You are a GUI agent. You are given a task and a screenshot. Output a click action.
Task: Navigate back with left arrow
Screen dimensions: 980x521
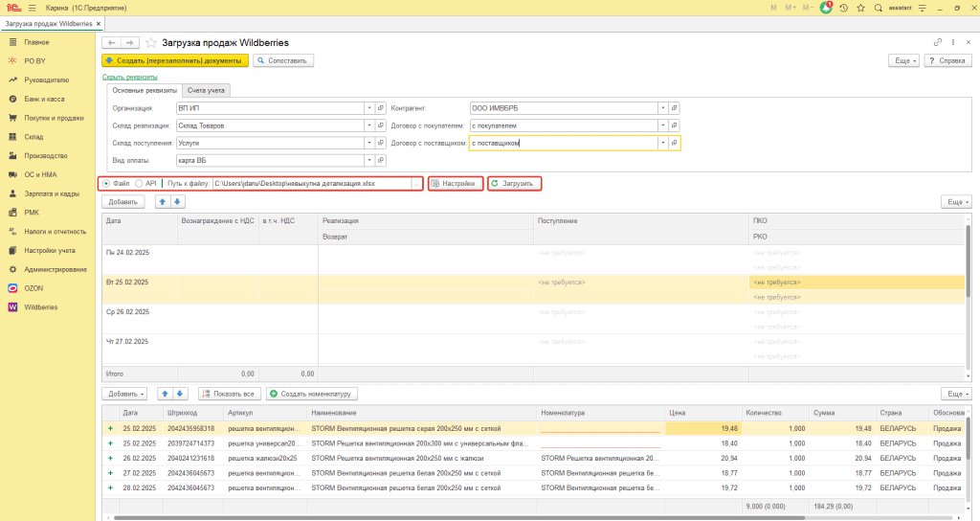pos(111,42)
